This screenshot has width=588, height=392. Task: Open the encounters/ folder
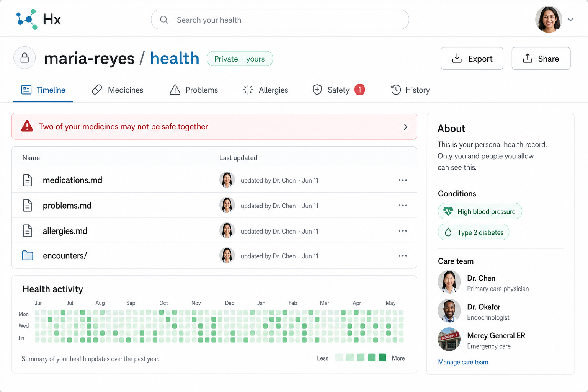(x=65, y=256)
